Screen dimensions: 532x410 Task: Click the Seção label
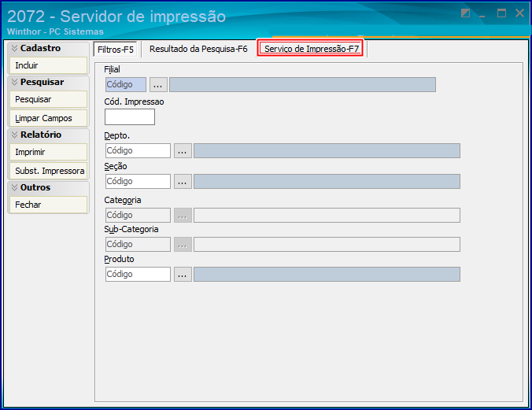(116, 166)
